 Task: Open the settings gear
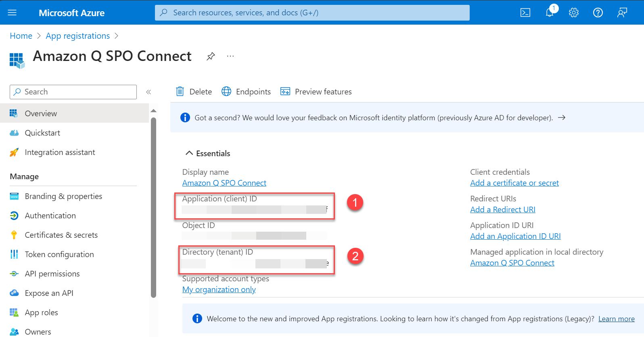point(574,13)
